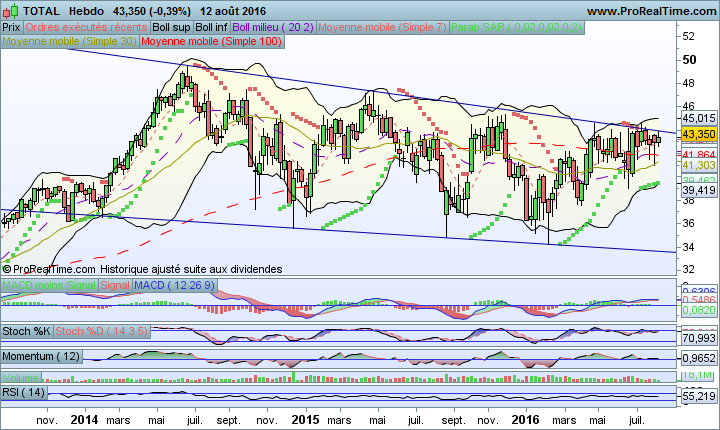Screen dimensions: 720x430
Task: Click the 12 août 2016 date
Action: coord(233,11)
